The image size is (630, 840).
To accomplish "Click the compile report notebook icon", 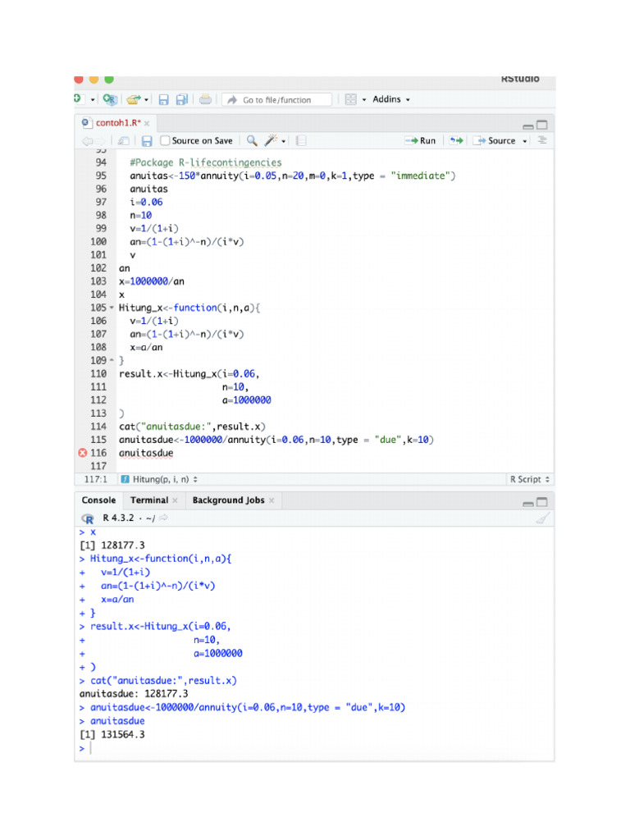I will 301,141.
